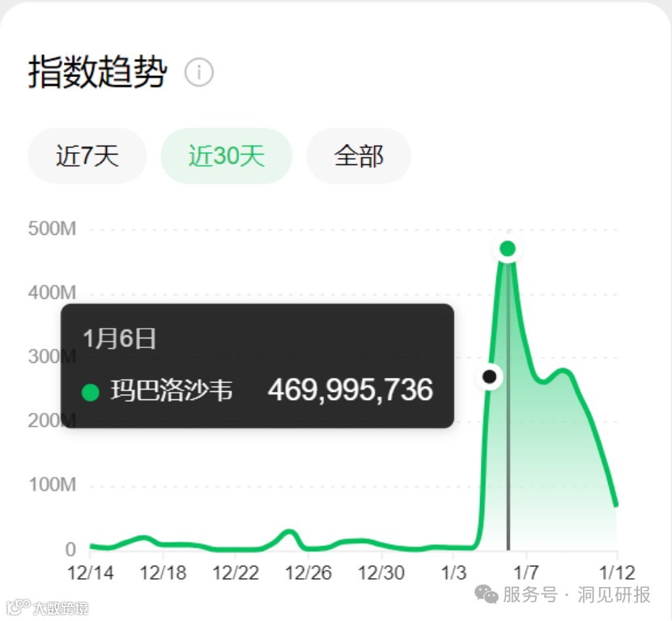Click the green legend dot in tooltip

coord(91,392)
